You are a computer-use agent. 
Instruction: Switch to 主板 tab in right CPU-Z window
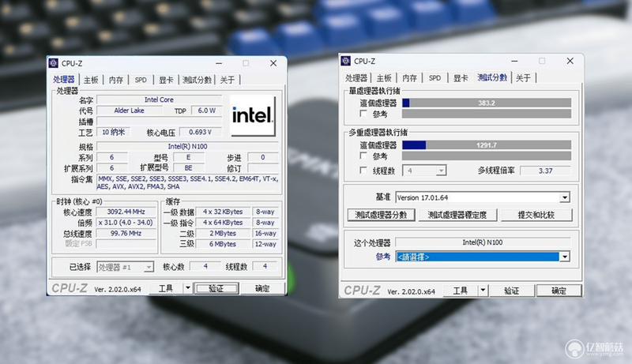tap(384, 77)
